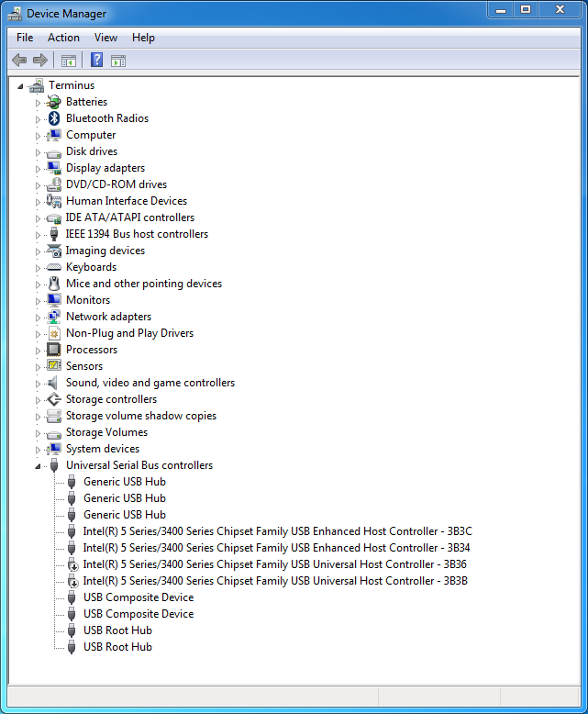Select the first Generic USB Hub entry
The image size is (588, 714).
125,482
